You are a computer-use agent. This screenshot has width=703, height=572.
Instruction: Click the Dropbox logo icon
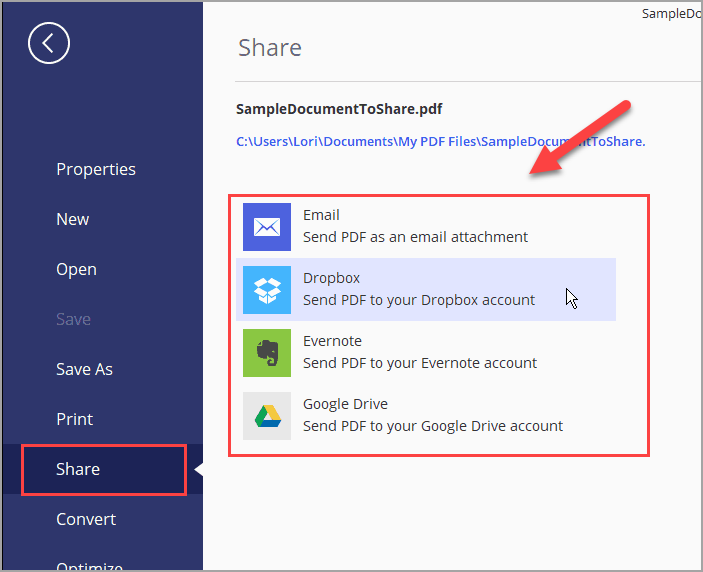pyautogui.click(x=267, y=290)
